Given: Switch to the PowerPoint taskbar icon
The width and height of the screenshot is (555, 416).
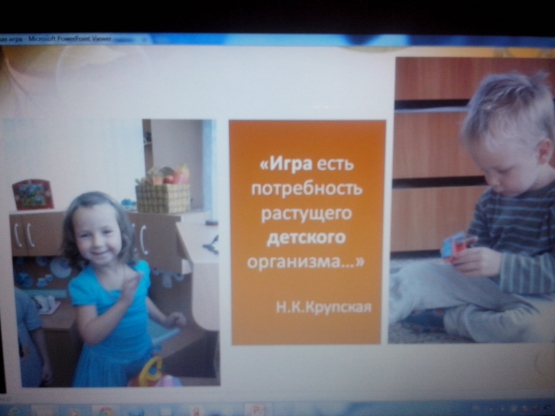Looking at the screenshot, I should 256,409.
